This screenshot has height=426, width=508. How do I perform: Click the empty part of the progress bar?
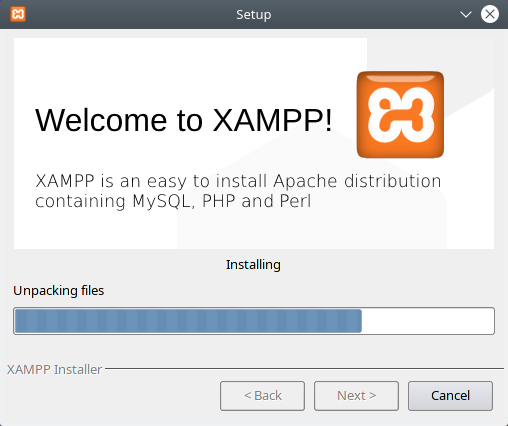point(428,321)
